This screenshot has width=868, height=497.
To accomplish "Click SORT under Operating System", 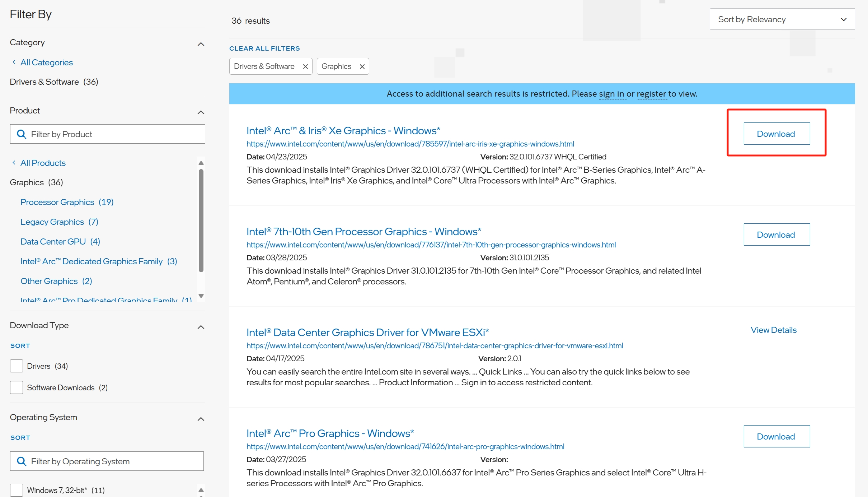I will (x=20, y=438).
